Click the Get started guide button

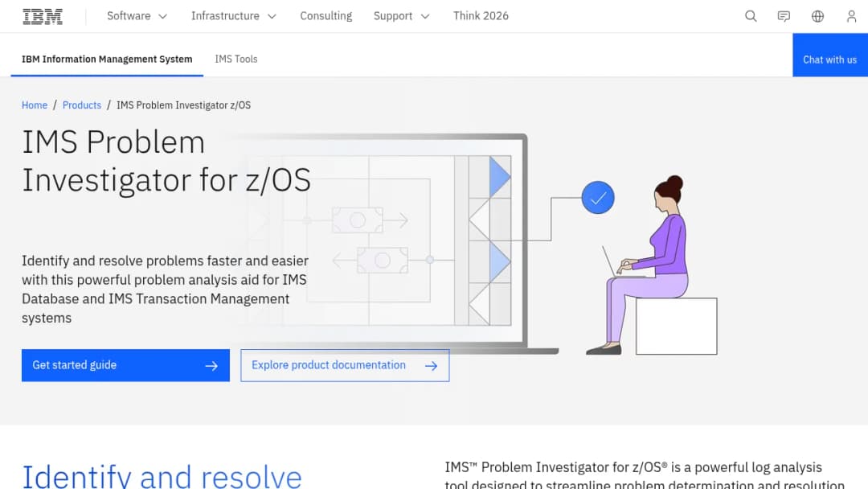pyautogui.click(x=125, y=365)
